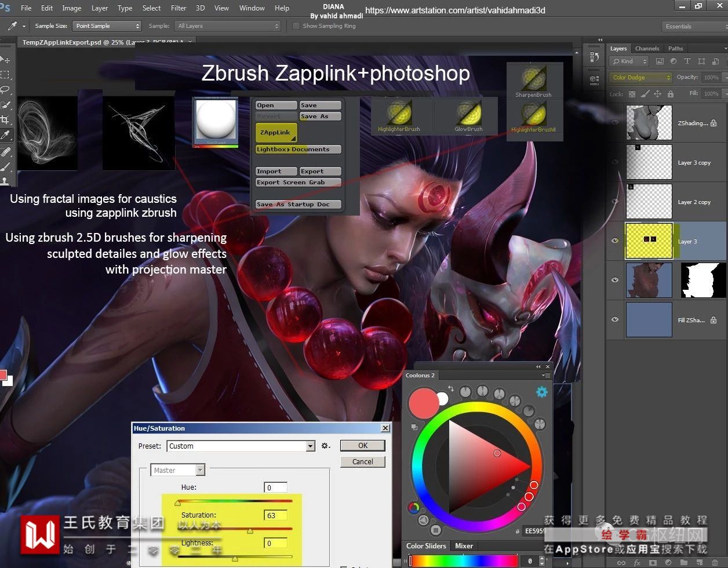
Task: Switch to the Paths tab
Action: click(676, 49)
